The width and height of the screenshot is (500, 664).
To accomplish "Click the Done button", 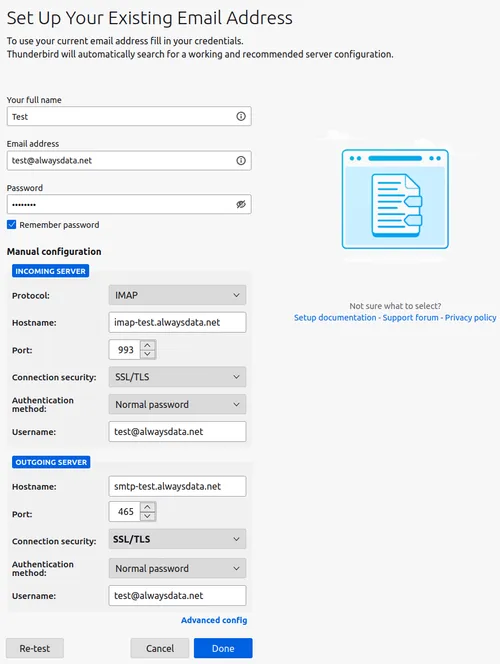I will (223, 648).
